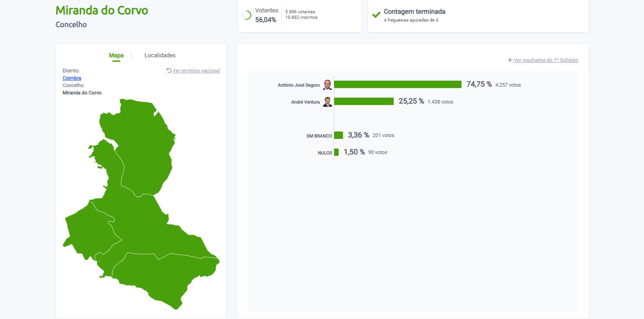This screenshot has height=319, width=644.
Task: Open the Localidades tab
Action: (160, 55)
